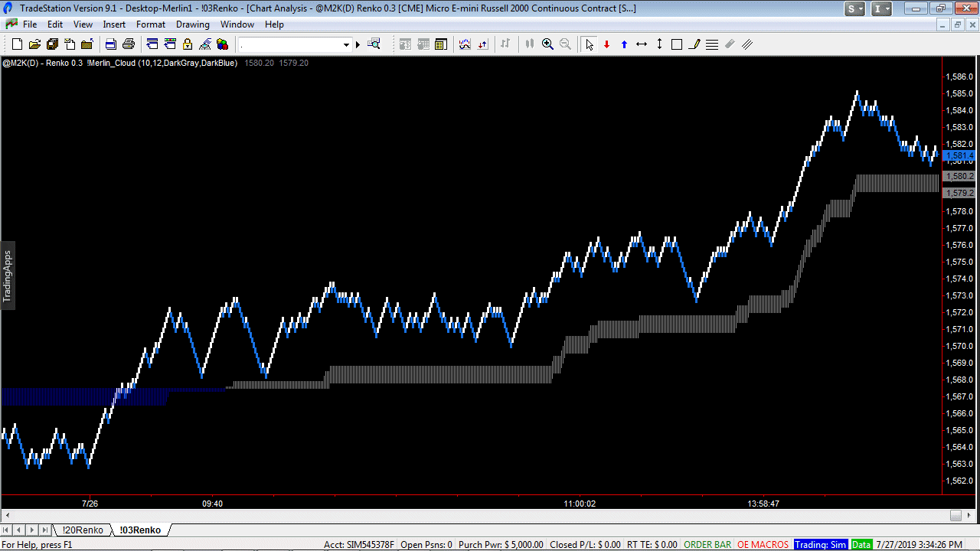Select the rectangle drawing tool
The image size is (980, 551).
(677, 44)
